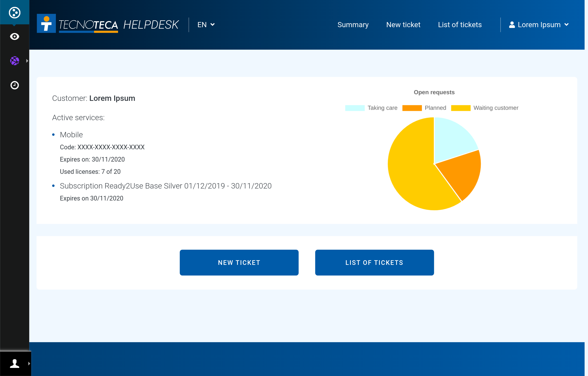The width and height of the screenshot is (588, 376).
Task: Click the Tecnoteca Helpdesk wordmark
Action: tap(119, 25)
